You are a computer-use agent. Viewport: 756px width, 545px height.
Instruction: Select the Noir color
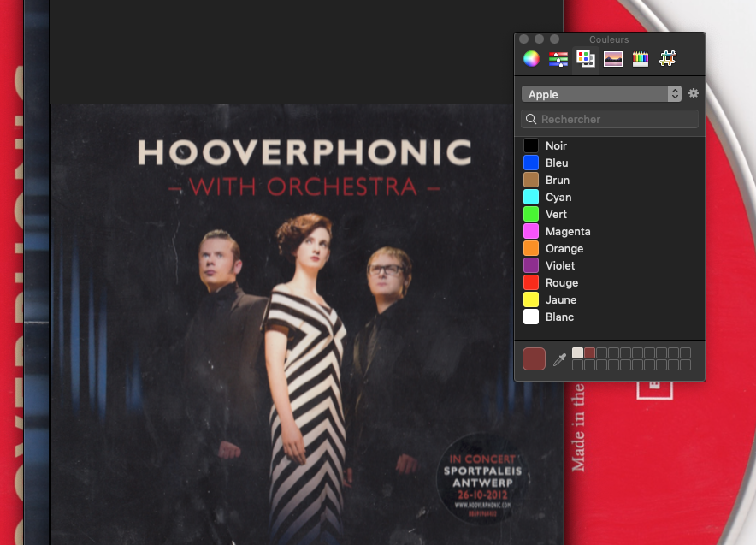click(x=610, y=145)
